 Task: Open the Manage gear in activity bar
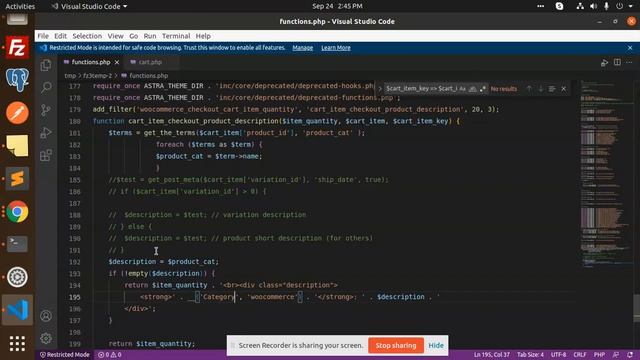tap(46, 338)
